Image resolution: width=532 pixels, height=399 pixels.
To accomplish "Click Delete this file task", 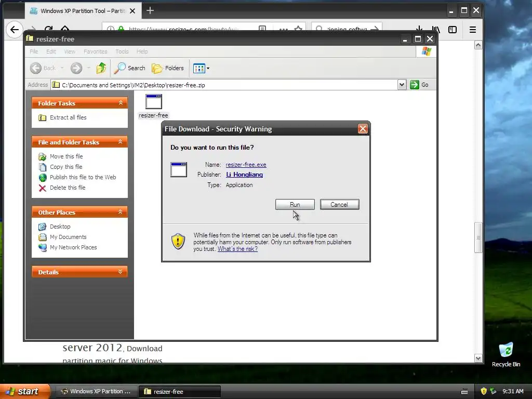I will (68, 188).
